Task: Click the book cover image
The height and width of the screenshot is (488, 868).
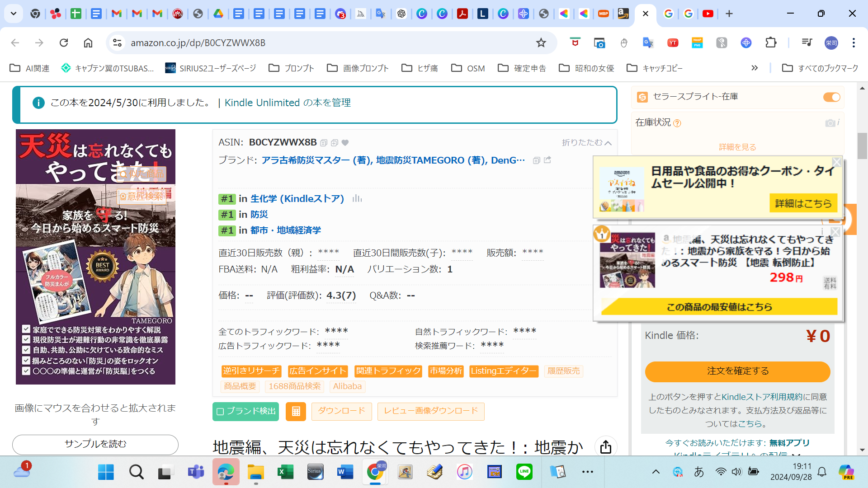Action: (x=95, y=257)
